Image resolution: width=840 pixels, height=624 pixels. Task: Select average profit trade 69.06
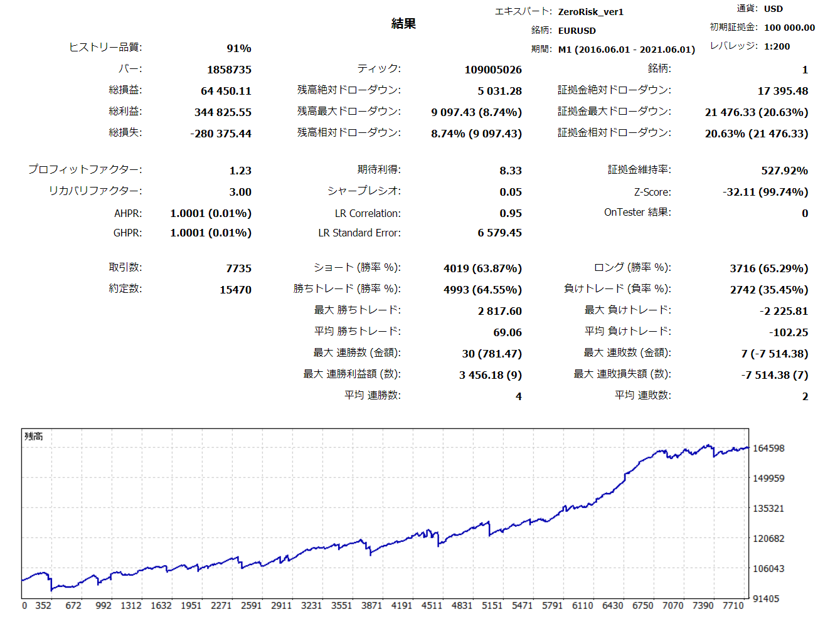508,332
